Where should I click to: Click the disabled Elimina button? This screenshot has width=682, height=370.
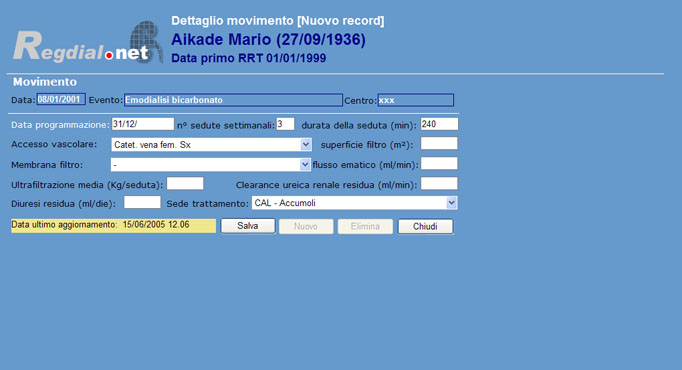(x=365, y=226)
